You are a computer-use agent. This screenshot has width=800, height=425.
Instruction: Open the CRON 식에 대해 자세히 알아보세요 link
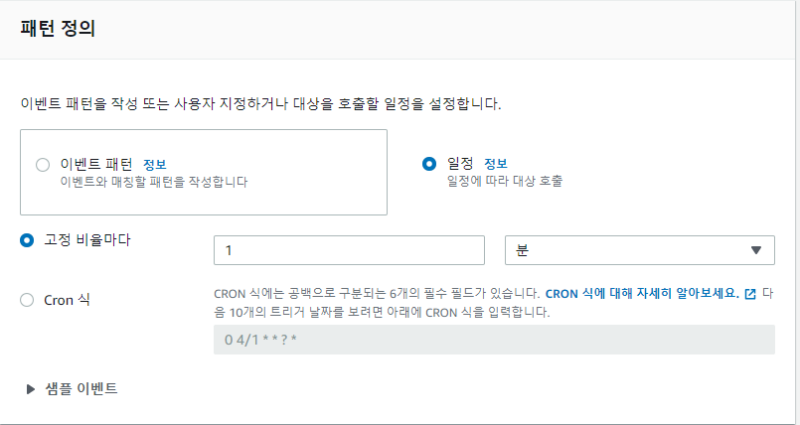point(641,294)
